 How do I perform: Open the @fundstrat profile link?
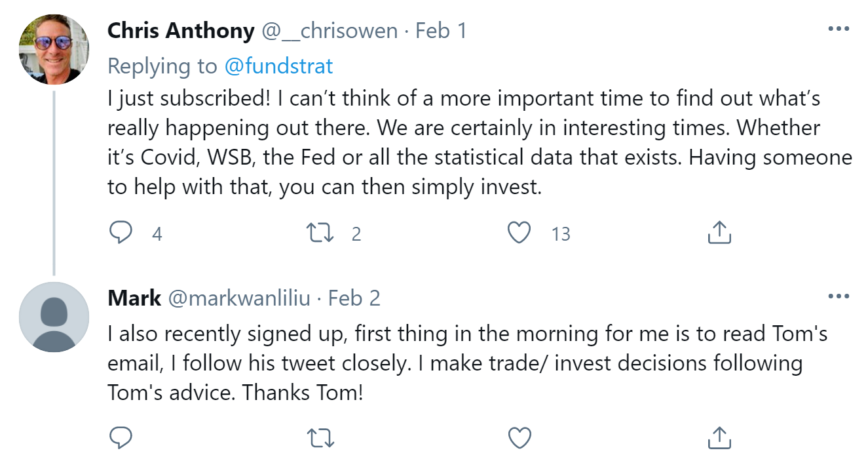coord(279,66)
